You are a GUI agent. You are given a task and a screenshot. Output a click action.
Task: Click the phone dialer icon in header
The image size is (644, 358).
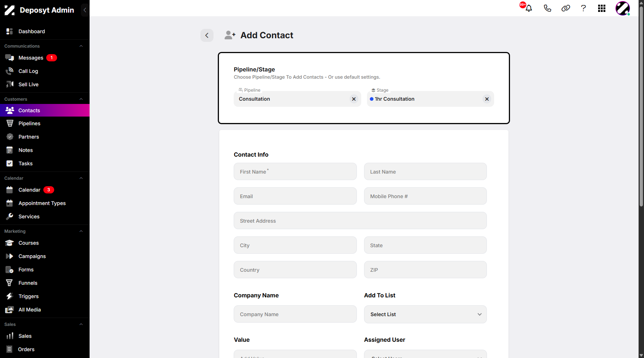click(548, 8)
